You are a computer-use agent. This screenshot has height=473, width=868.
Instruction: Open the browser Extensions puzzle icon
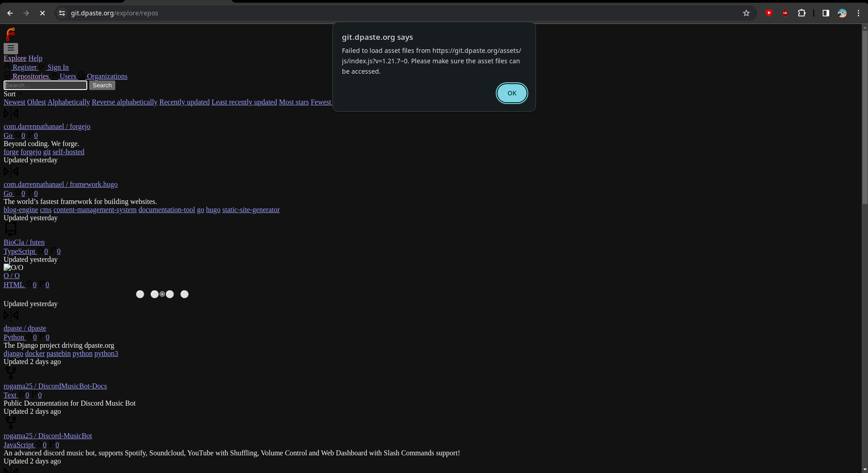click(802, 13)
